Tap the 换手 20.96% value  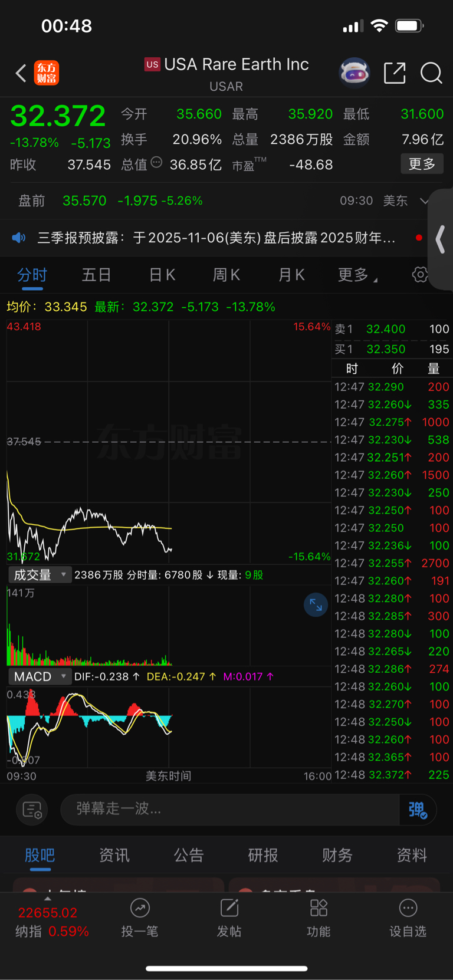(197, 140)
